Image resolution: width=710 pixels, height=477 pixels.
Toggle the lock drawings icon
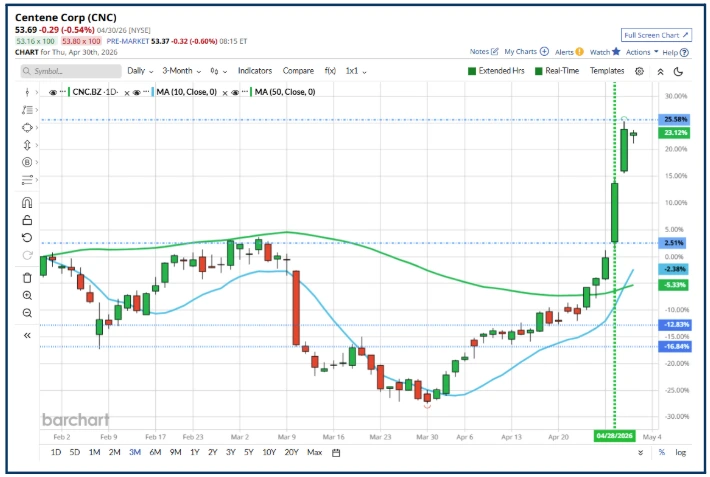click(27, 220)
